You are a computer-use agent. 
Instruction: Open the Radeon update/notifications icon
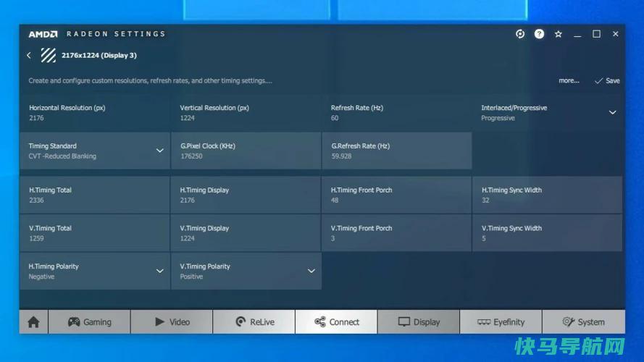(x=520, y=34)
